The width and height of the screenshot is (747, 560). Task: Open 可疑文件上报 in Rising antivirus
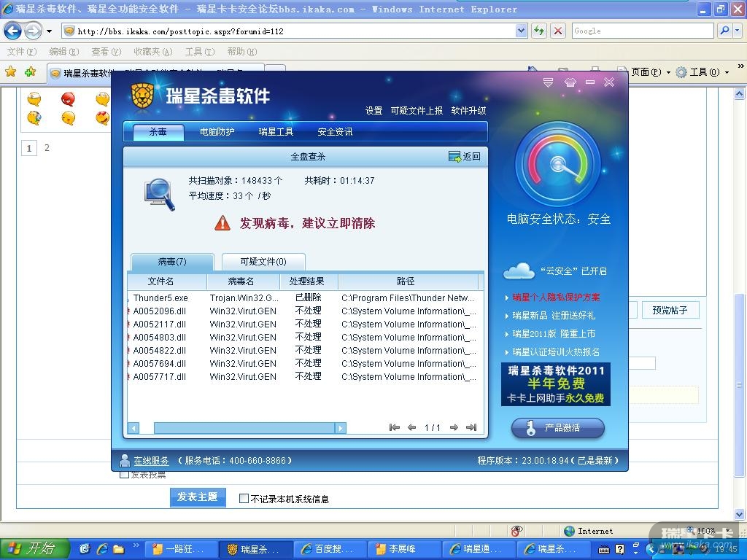(x=417, y=111)
